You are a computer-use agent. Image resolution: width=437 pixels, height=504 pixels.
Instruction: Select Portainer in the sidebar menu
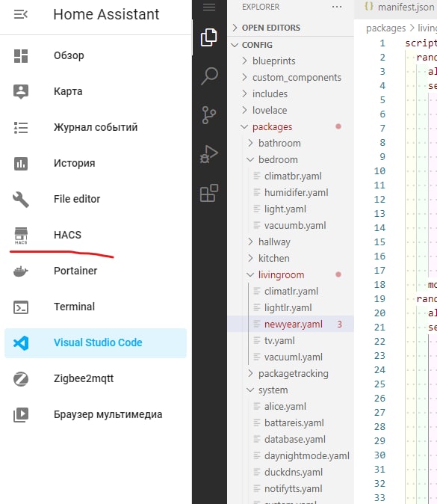[75, 271]
